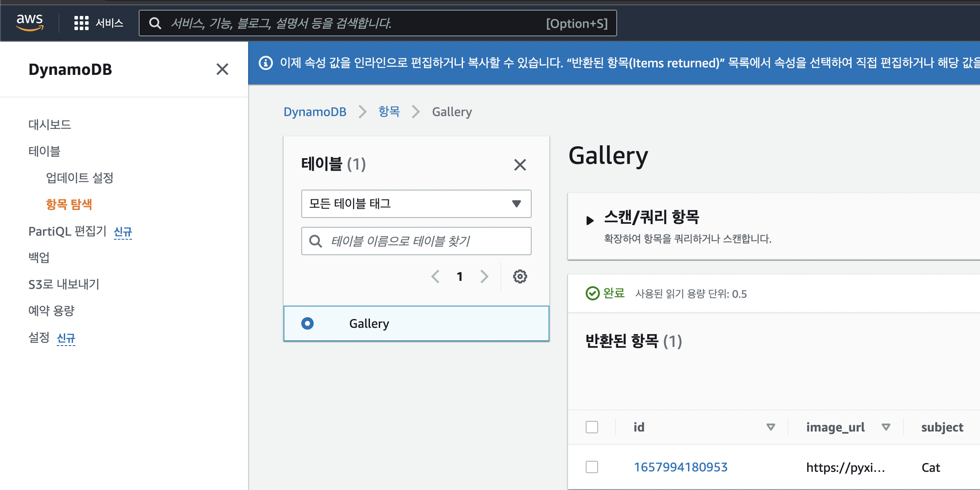Click the subject cell Cat

930,467
